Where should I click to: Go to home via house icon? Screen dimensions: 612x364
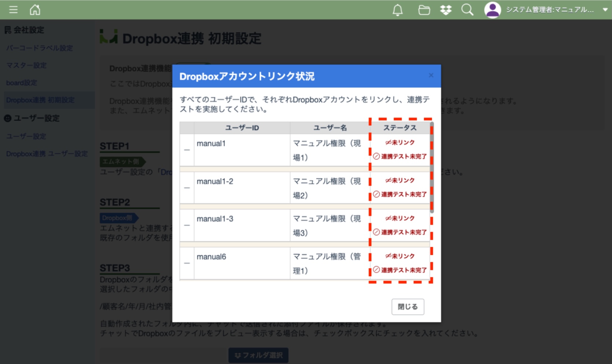click(x=35, y=10)
